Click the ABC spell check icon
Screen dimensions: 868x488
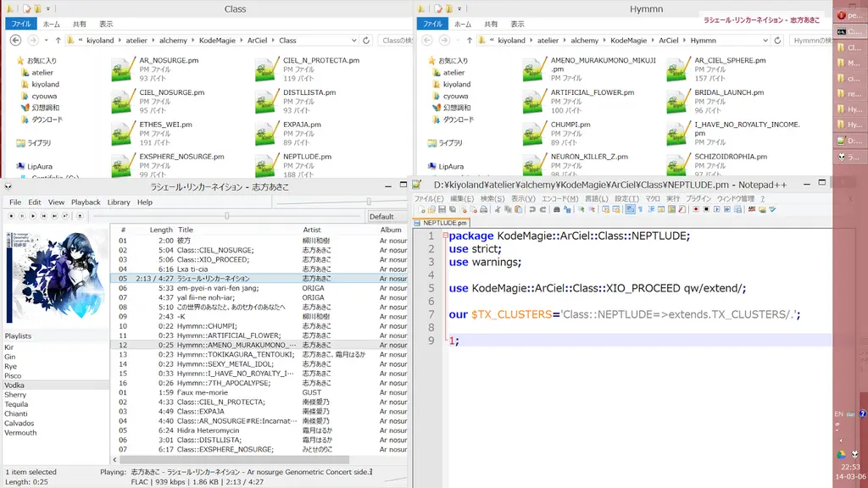(x=751, y=210)
